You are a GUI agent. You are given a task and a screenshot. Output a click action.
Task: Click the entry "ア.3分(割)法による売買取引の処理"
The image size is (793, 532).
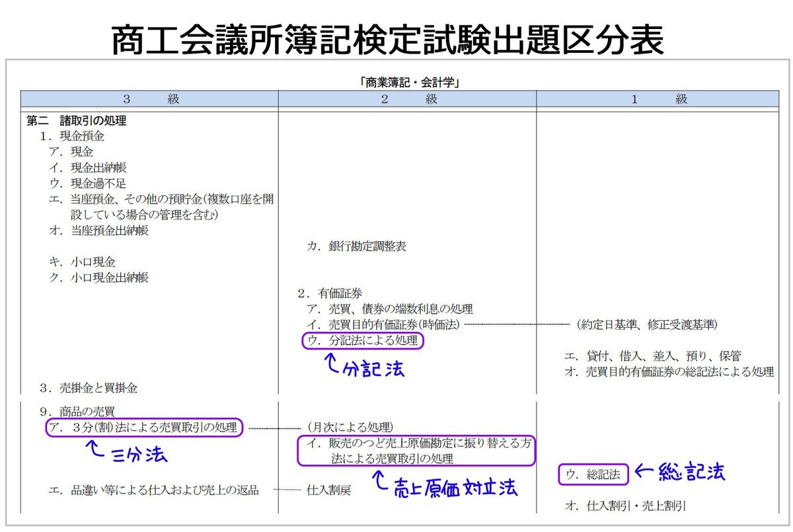click(x=143, y=428)
